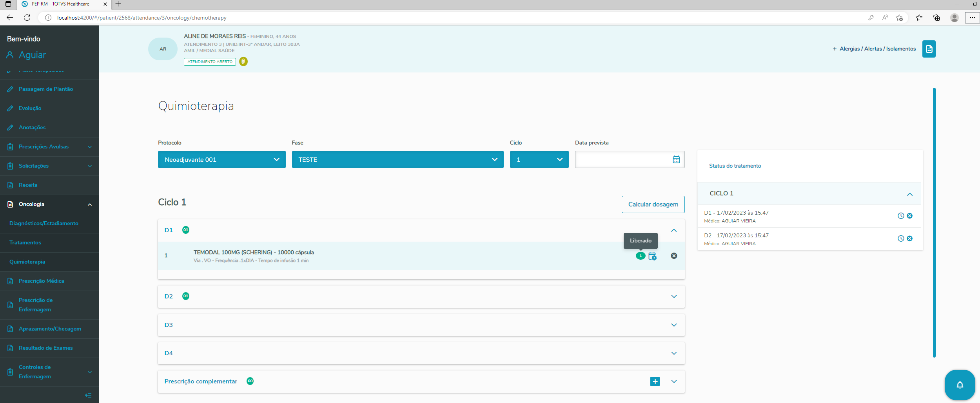Open browser Settings and more menu
Screen dimensions: 980x403
point(973,18)
